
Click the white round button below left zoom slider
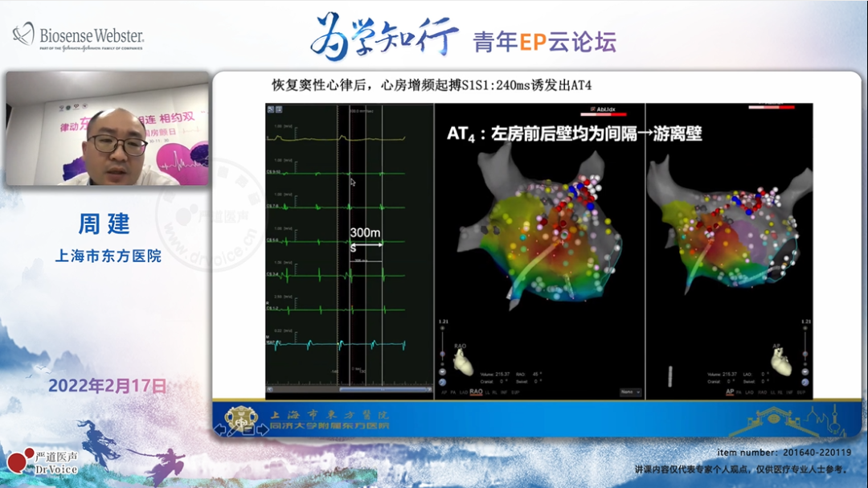click(x=442, y=372)
